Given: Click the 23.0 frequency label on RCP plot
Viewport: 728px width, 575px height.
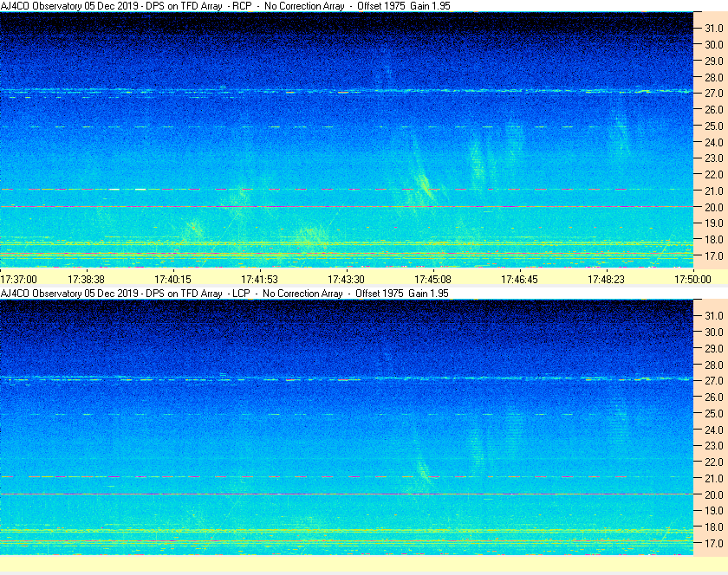Looking at the screenshot, I should click(714, 158).
